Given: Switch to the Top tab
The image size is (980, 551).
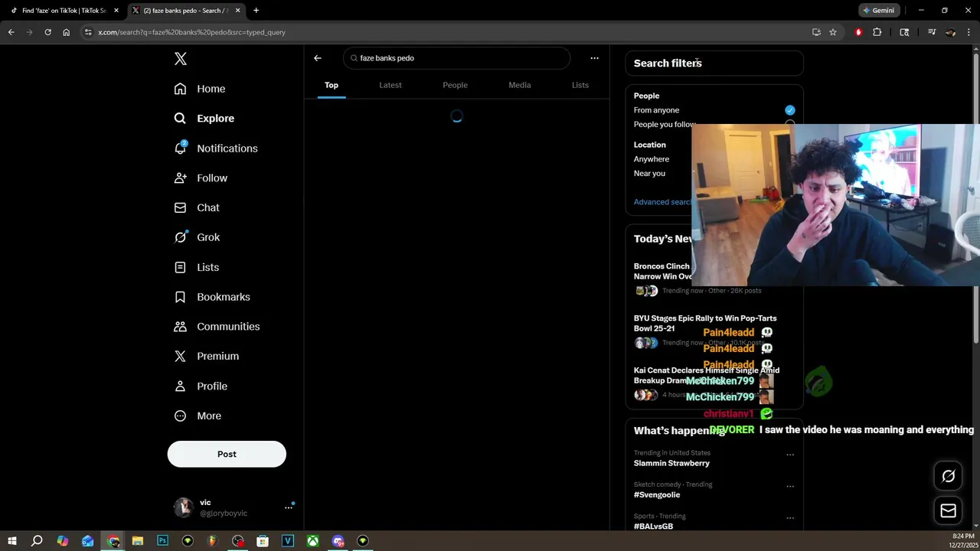Looking at the screenshot, I should click(x=332, y=85).
